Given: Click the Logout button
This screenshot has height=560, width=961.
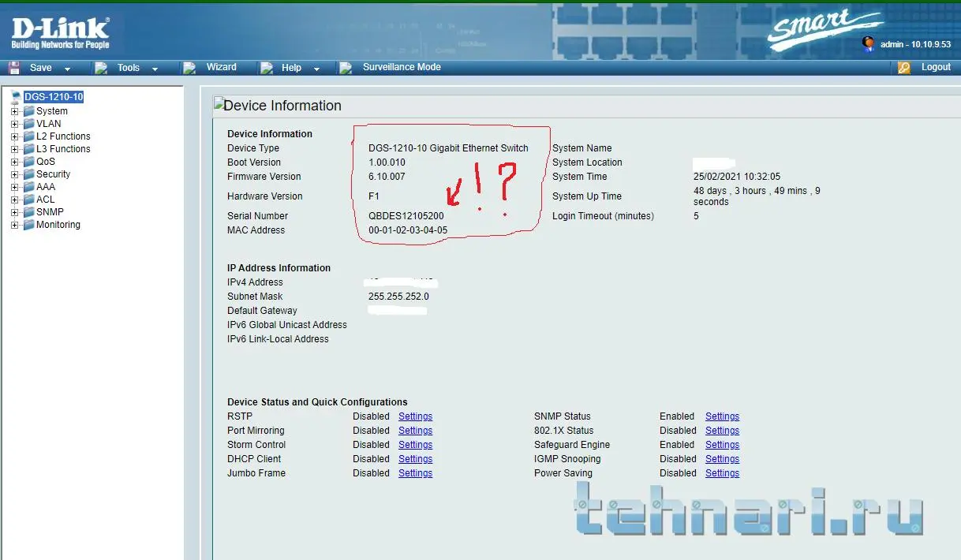Looking at the screenshot, I should click(936, 68).
